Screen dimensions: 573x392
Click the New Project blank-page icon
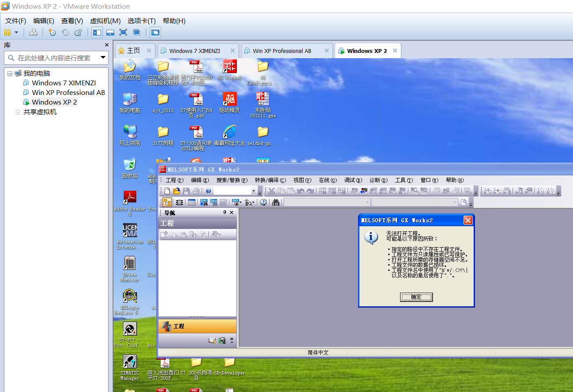(x=167, y=191)
